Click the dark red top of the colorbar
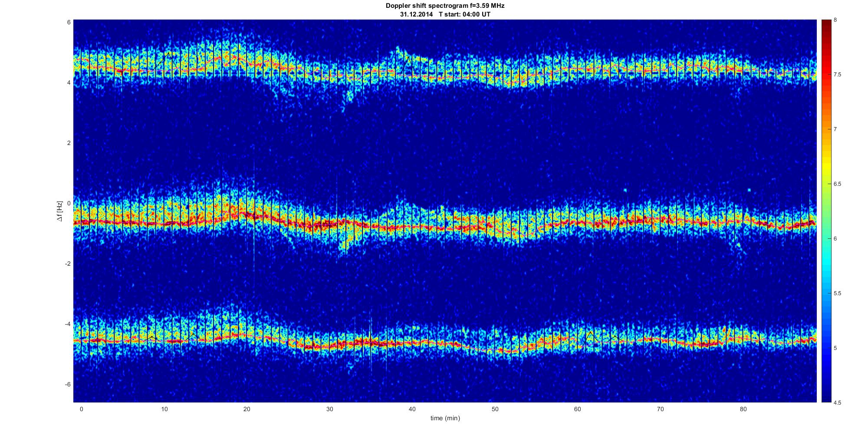The height and width of the screenshot is (432, 868). (x=826, y=25)
